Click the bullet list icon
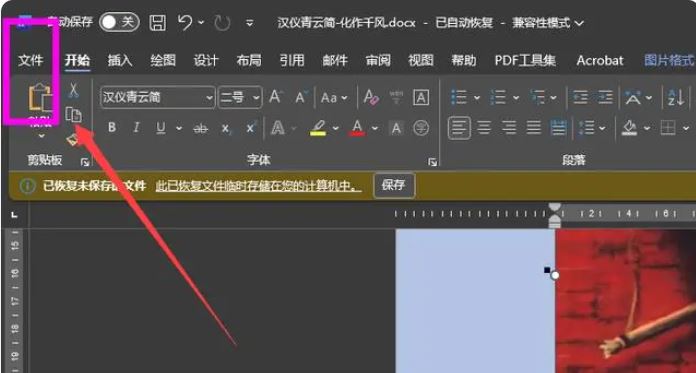 pyautogui.click(x=459, y=97)
